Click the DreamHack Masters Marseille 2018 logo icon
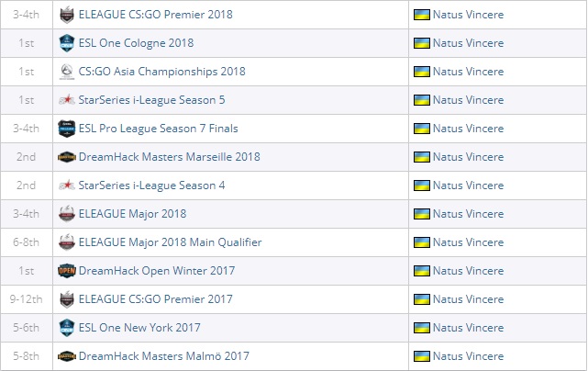This screenshot has height=371, width=588. point(67,157)
